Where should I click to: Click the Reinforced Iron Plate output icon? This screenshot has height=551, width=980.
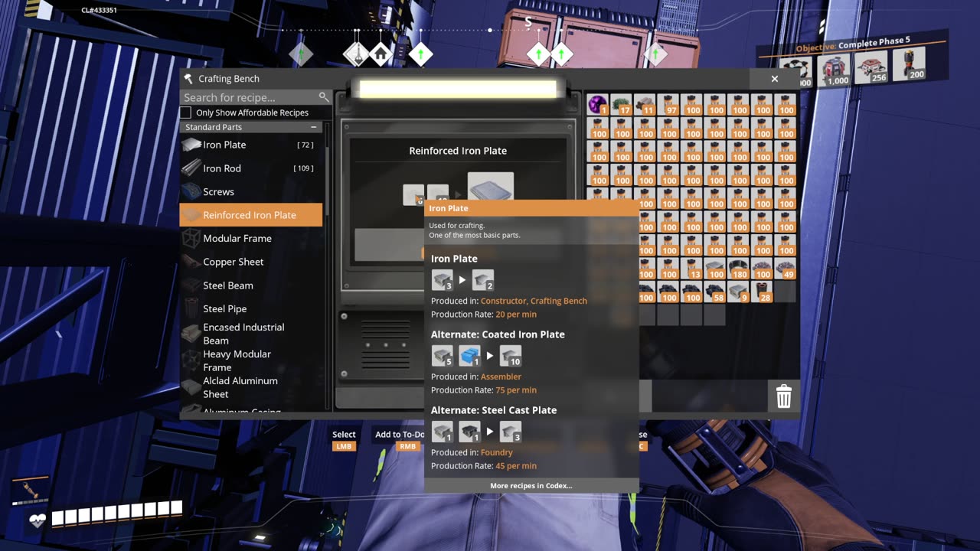(491, 187)
